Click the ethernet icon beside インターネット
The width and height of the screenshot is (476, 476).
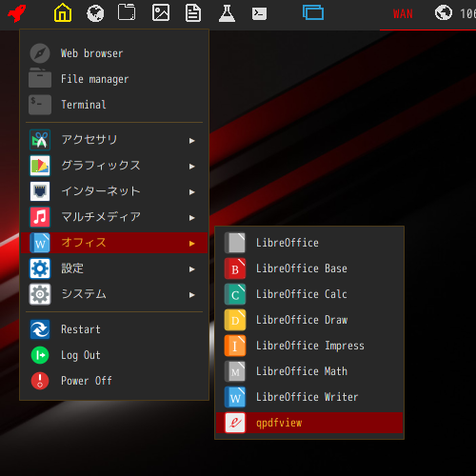[40, 191]
